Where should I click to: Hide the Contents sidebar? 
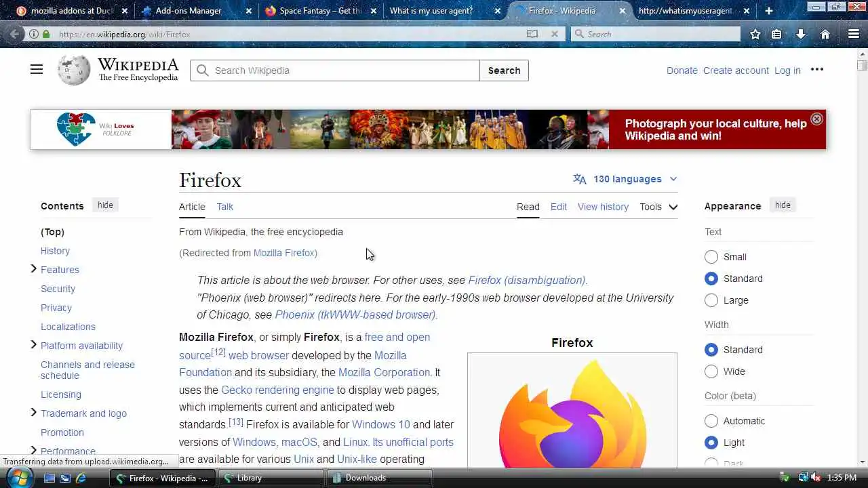click(105, 205)
